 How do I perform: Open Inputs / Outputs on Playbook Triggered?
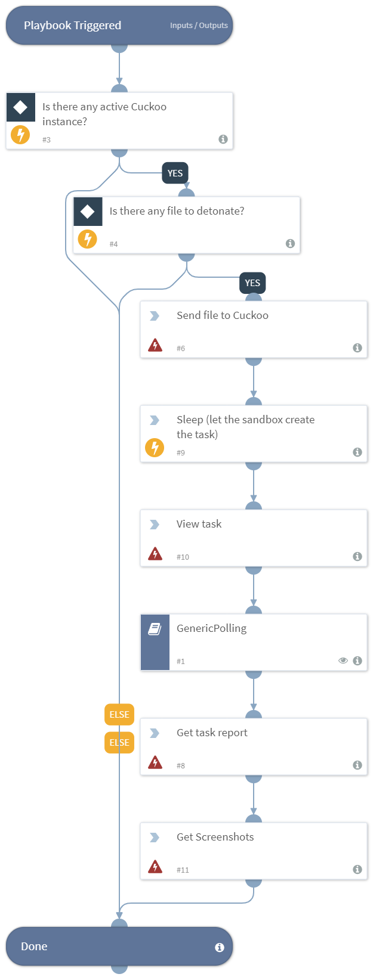(199, 26)
